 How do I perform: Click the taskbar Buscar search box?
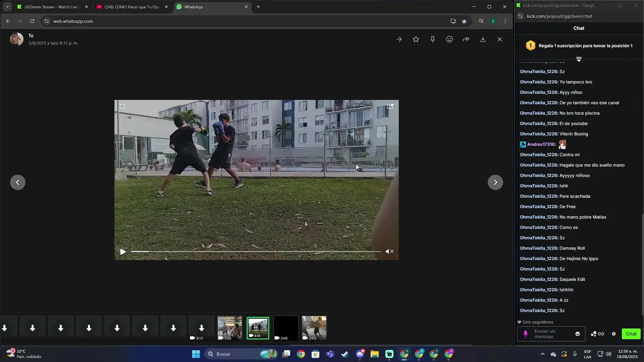pos(242,354)
